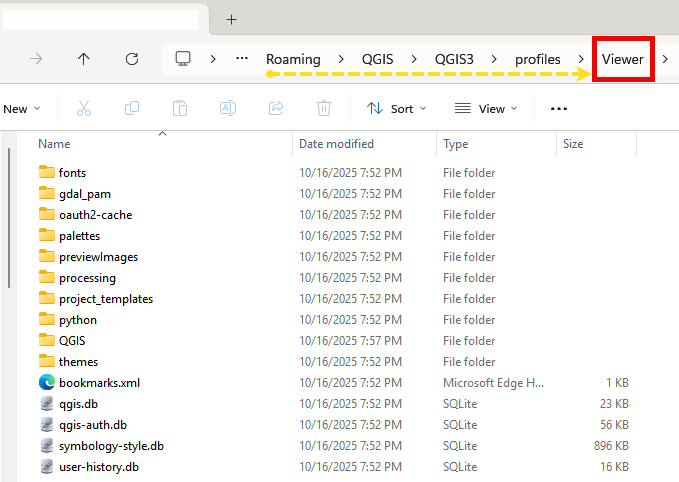The height and width of the screenshot is (482, 679).
Task: Sort by Date modified column header
Action: (x=365, y=143)
